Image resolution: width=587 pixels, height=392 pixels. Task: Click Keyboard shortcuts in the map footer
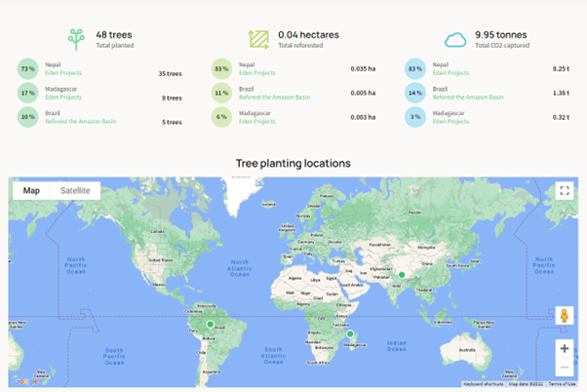[484, 384]
